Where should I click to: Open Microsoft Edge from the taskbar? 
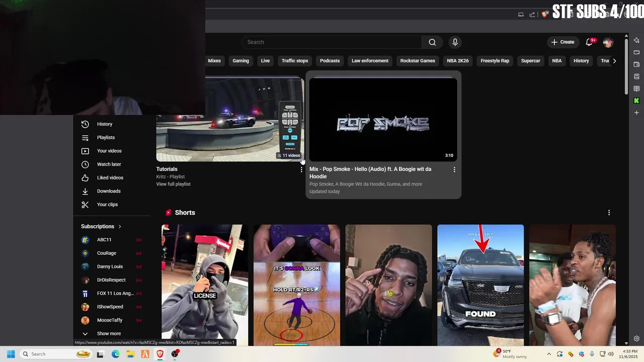pos(115,354)
